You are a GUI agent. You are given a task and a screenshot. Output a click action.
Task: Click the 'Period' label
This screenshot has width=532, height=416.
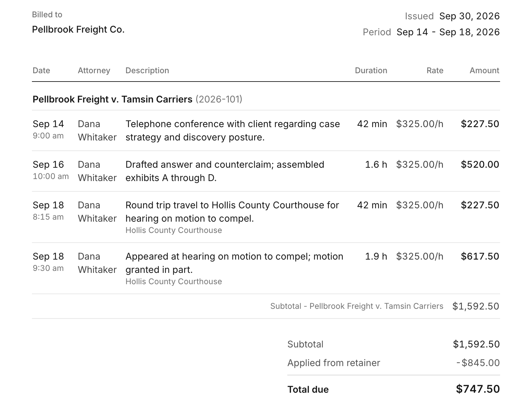pyautogui.click(x=377, y=32)
